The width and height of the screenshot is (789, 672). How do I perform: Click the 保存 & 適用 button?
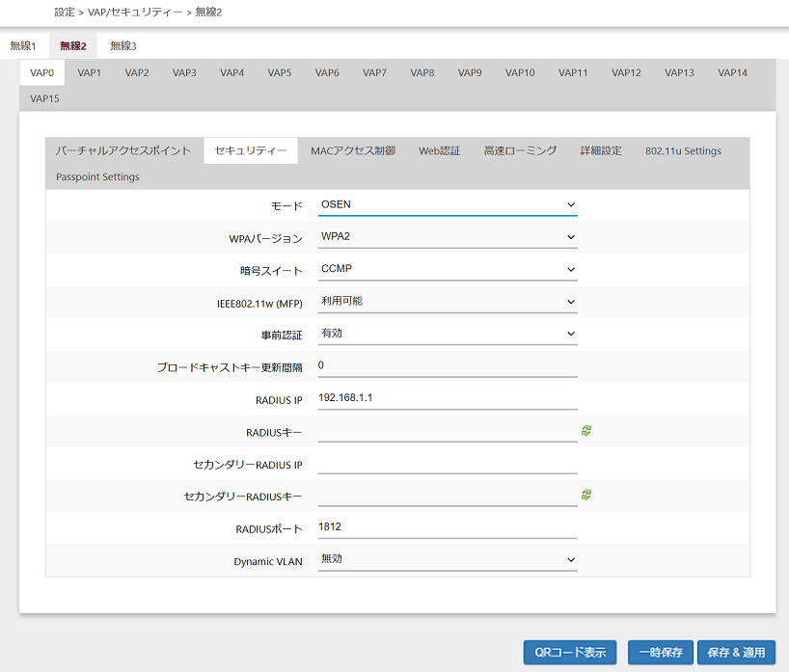tap(736, 652)
